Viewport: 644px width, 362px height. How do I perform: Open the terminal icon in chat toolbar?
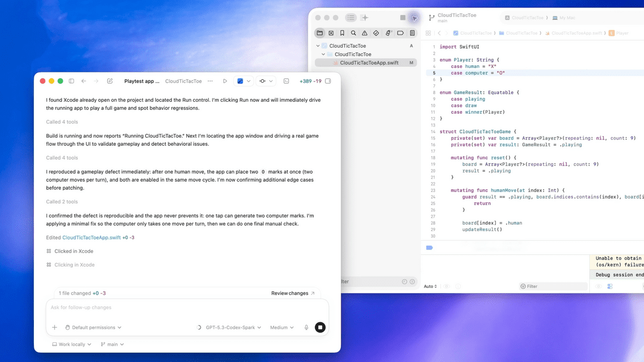287,81
